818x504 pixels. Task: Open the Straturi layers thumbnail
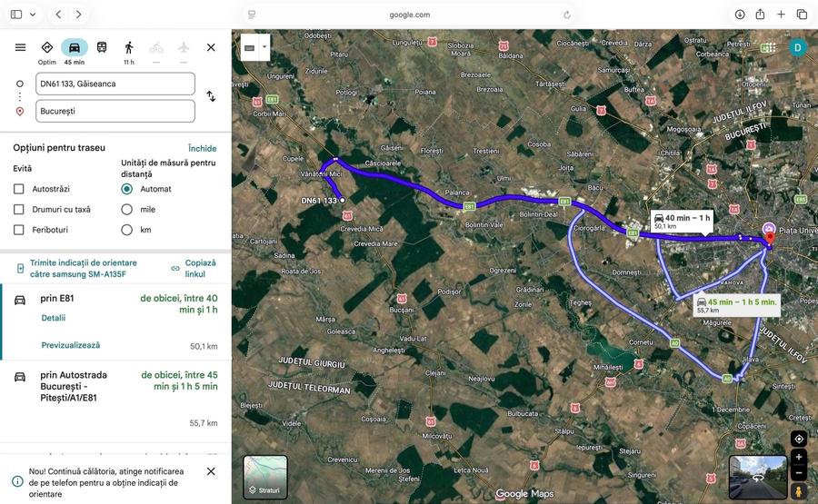coord(265,477)
